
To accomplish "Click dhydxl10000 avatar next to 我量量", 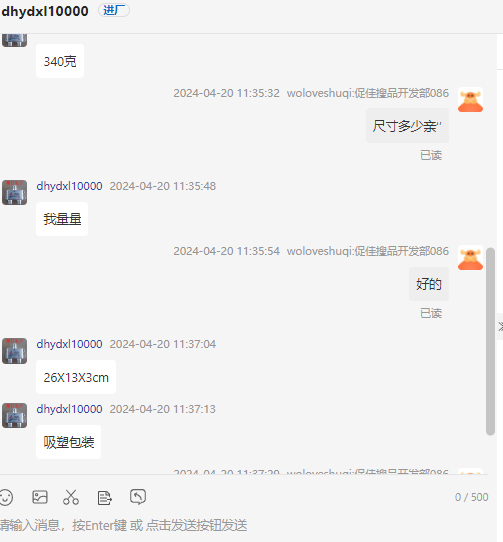I will pos(15,193).
